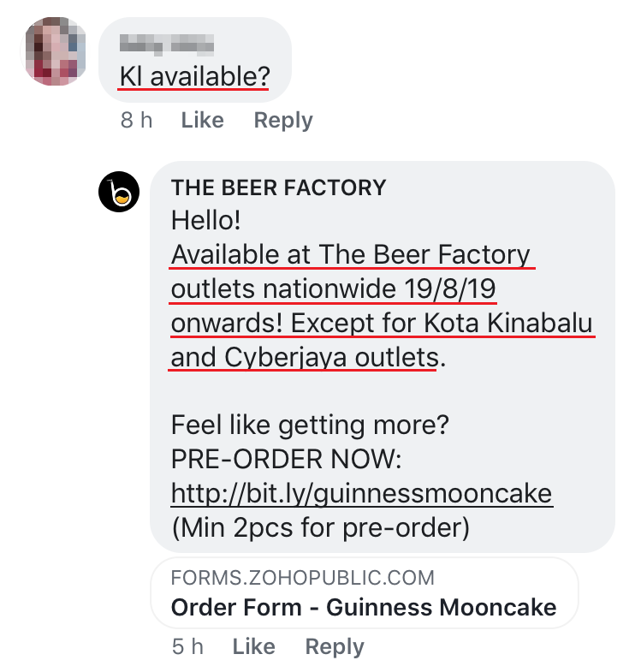Select the 'Kl available?' comment text
This screenshot has width=641, height=672.
tap(194, 77)
